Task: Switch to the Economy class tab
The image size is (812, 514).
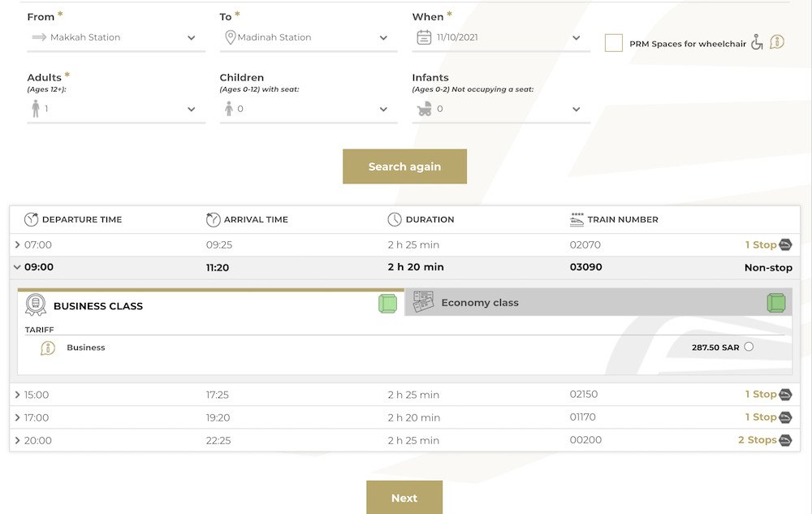Action: 480,303
